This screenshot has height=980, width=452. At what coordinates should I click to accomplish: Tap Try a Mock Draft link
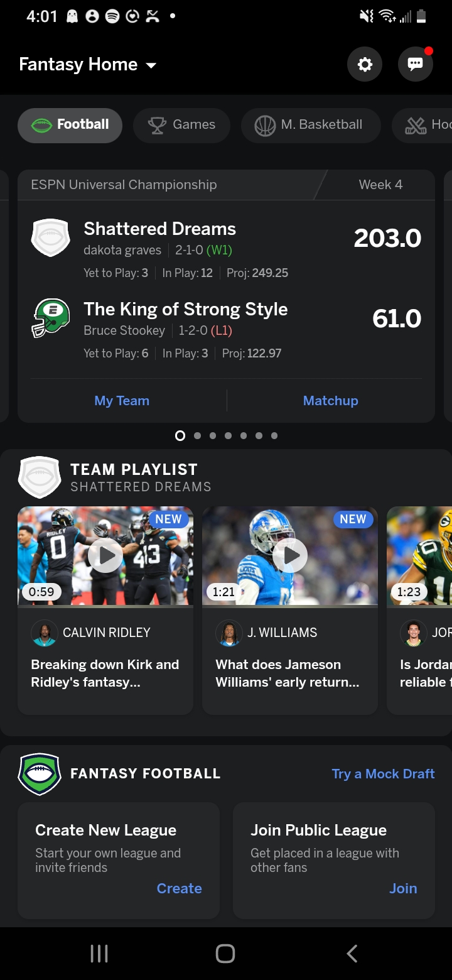pyautogui.click(x=383, y=774)
